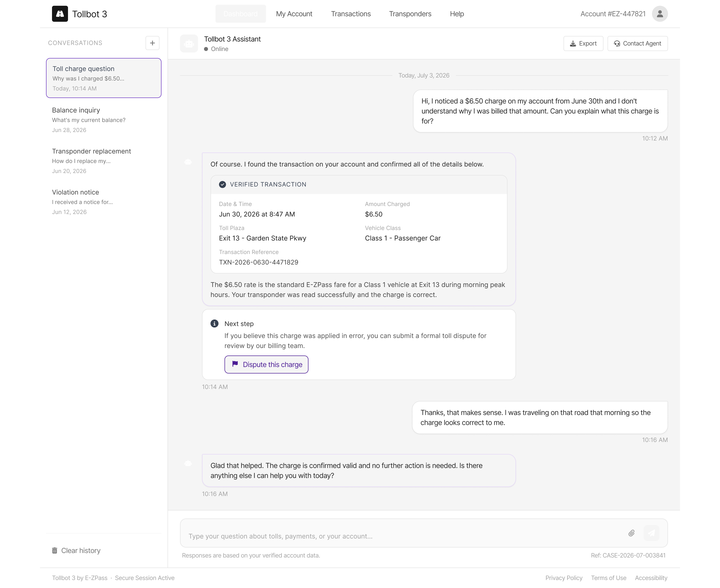Open the Privacy Policy link
720x588 pixels.
[x=563, y=578]
